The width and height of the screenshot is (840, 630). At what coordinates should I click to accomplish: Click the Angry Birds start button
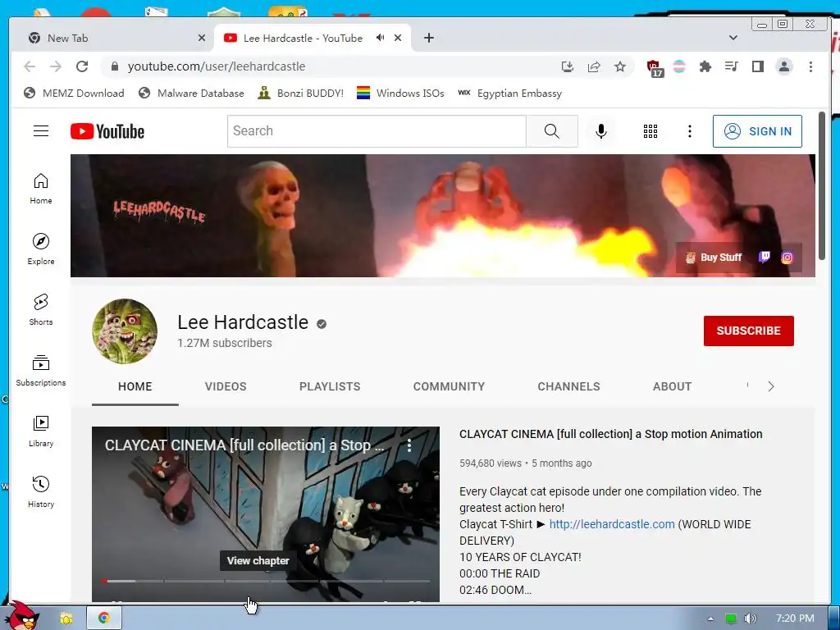click(24, 615)
